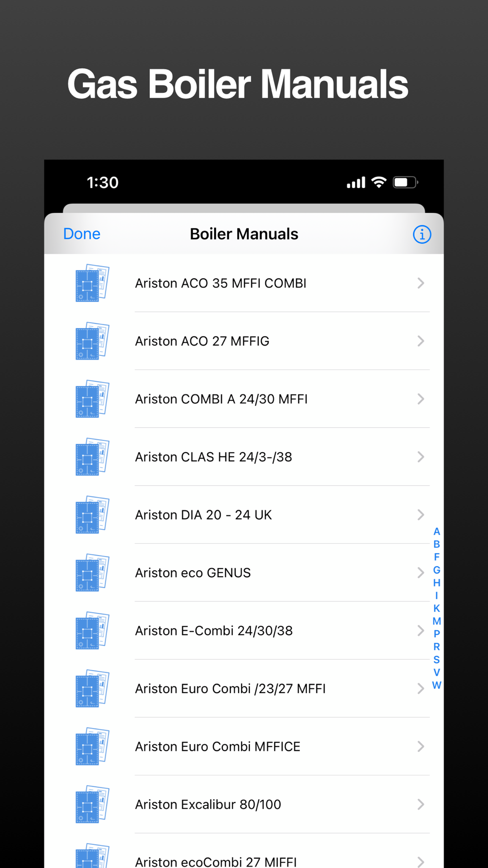
Task: Open chevron for Ariston Euro Combi MFFICE
Action: pyautogui.click(x=421, y=746)
